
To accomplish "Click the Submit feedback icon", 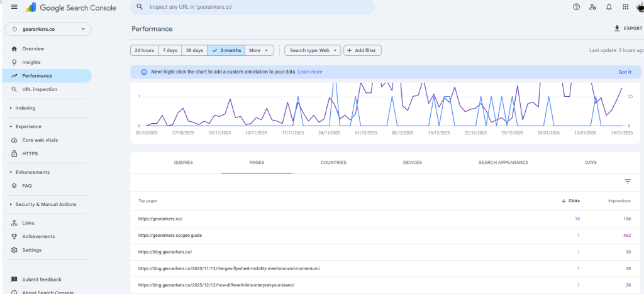I will click(14, 280).
